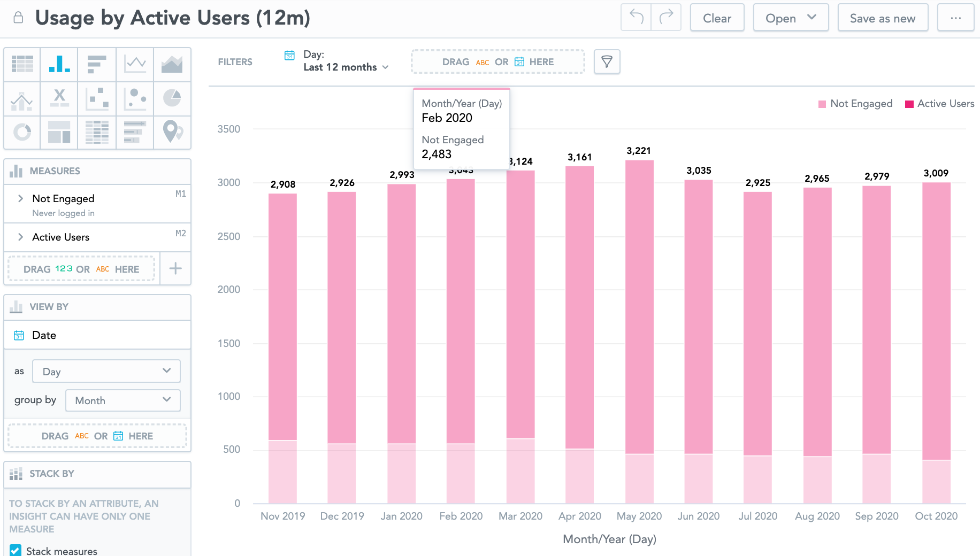Click the undo arrow
980x556 pixels.
[636, 18]
